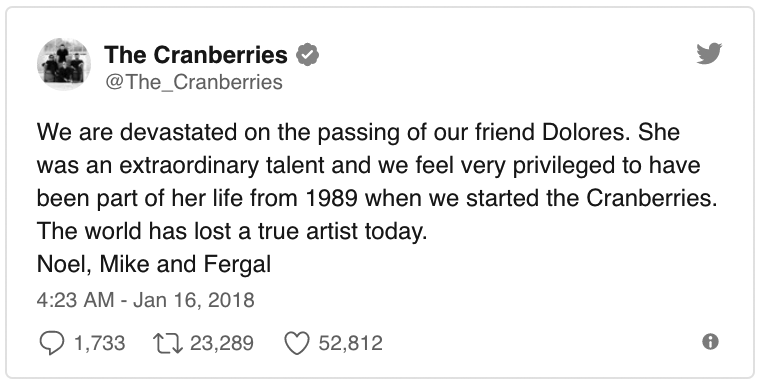The height and width of the screenshot is (389, 758).
Task: Open the 4:23 AM - Jan 16, 2018 timestamp
Action: pos(146,300)
